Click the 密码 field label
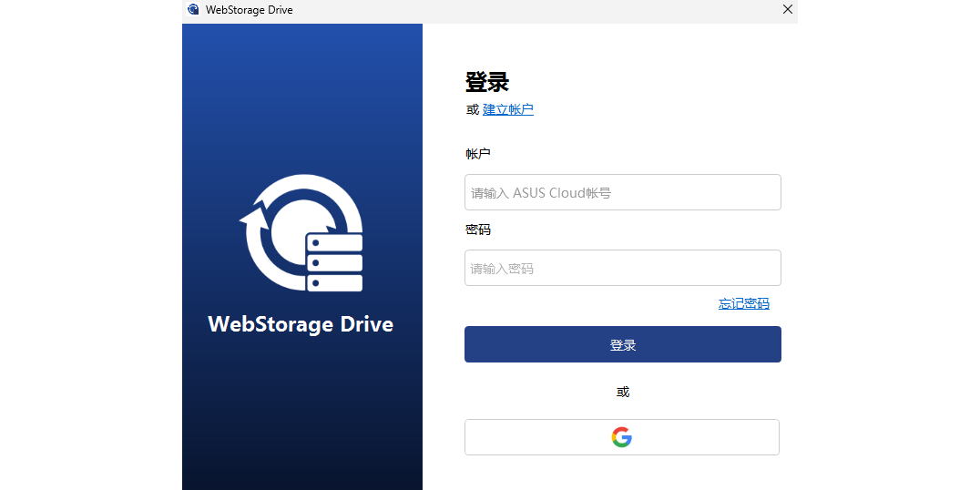The image size is (980, 490). (478, 230)
